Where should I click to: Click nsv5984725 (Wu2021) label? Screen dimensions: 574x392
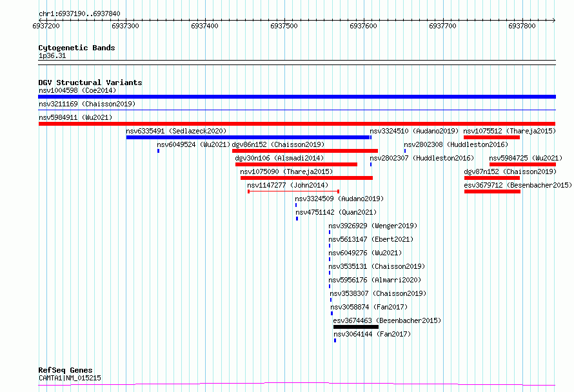tap(526, 158)
